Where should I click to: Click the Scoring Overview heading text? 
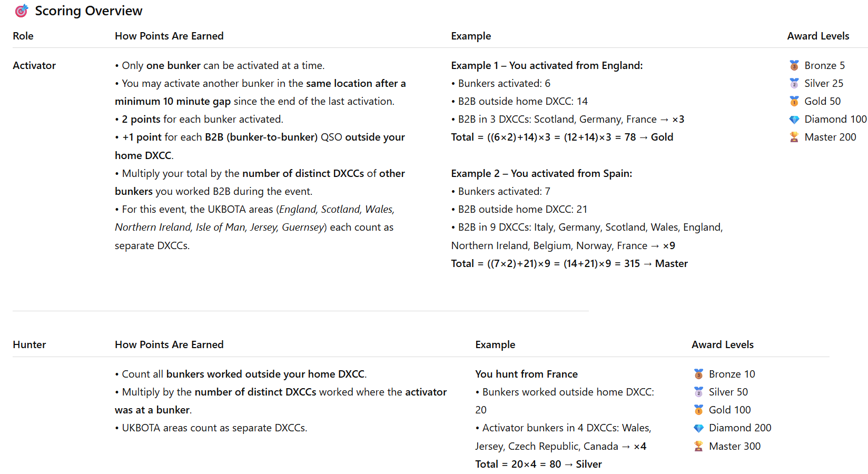[88, 11]
